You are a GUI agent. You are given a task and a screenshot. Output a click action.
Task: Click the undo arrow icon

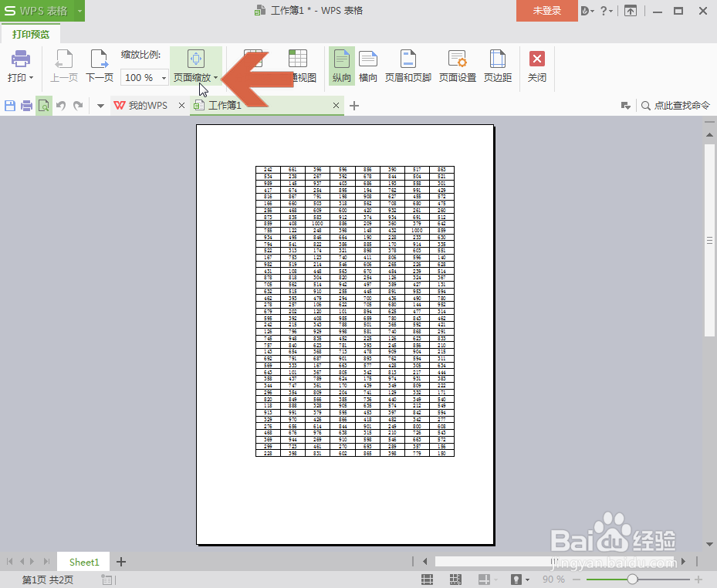(61, 106)
